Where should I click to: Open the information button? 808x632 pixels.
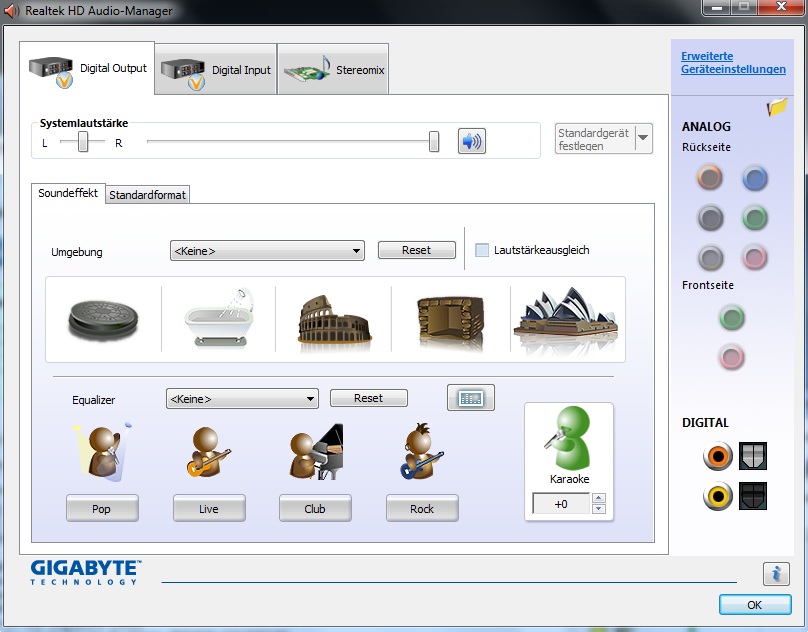click(776, 574)
